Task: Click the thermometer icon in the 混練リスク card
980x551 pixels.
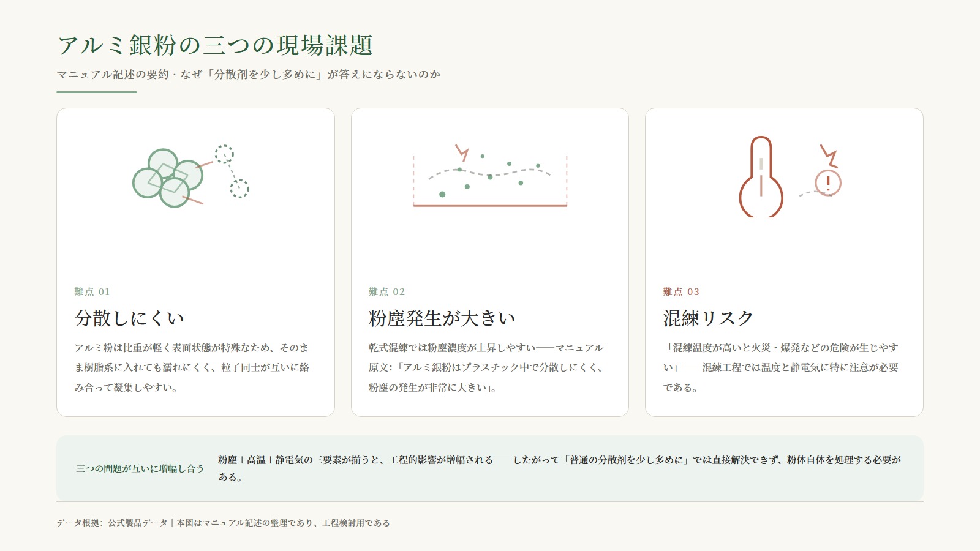Action: pos(761,176)
